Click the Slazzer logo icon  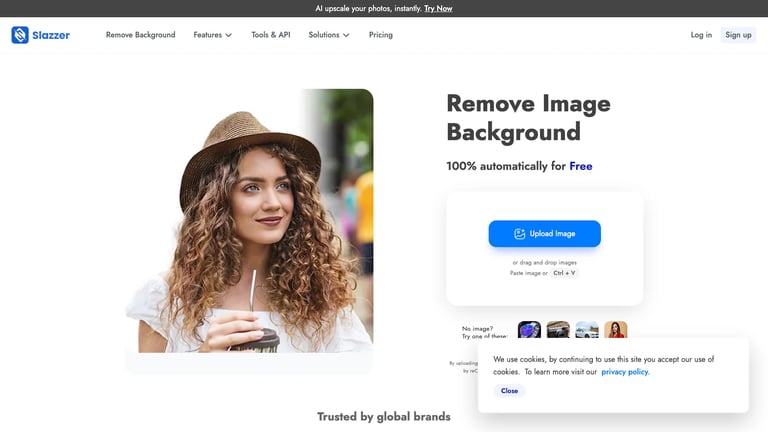20,35
